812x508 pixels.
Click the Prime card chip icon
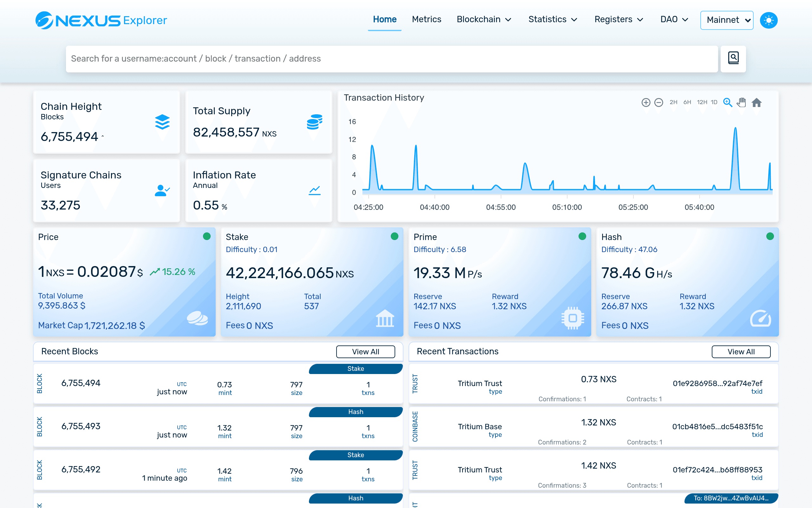(573, 318)
